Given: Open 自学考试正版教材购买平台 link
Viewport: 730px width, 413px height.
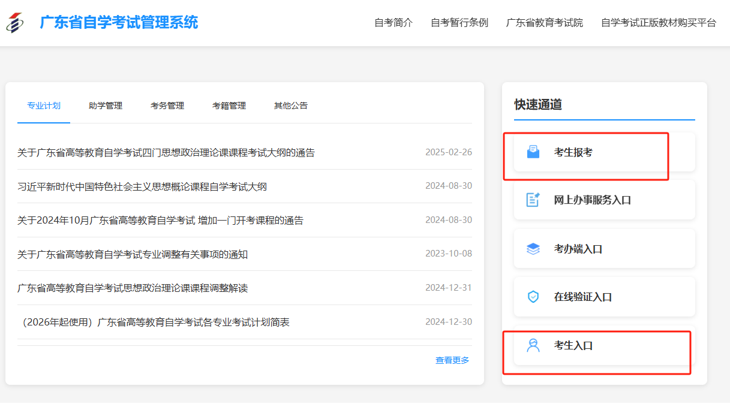Looking at the screenshot, I should tap(658, 22).
